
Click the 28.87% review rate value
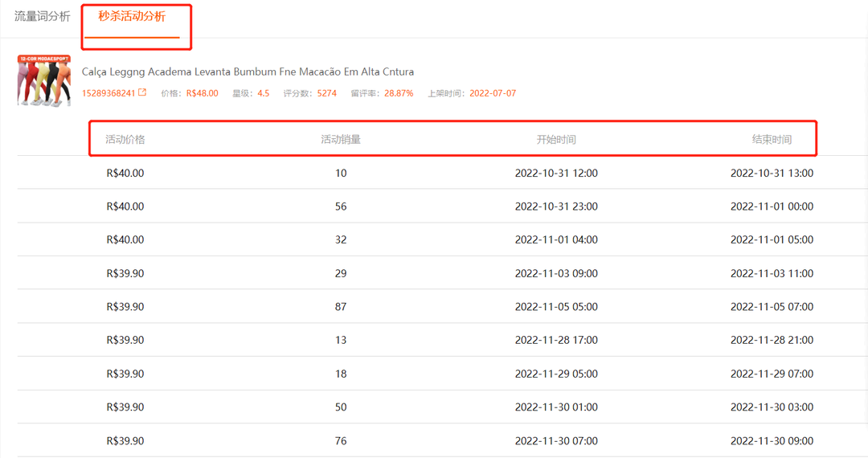tap(399, 93)
